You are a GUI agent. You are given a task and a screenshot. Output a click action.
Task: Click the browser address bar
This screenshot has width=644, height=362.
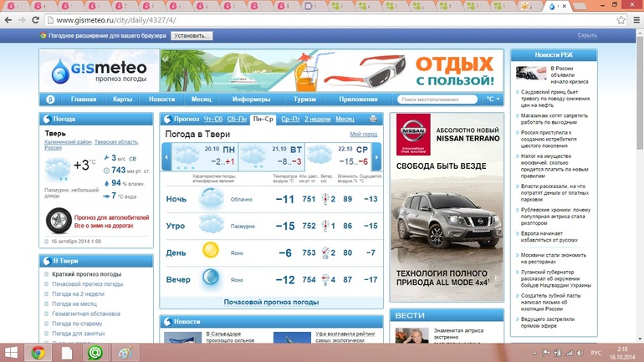pyautogui.click(x=329, y=20)
